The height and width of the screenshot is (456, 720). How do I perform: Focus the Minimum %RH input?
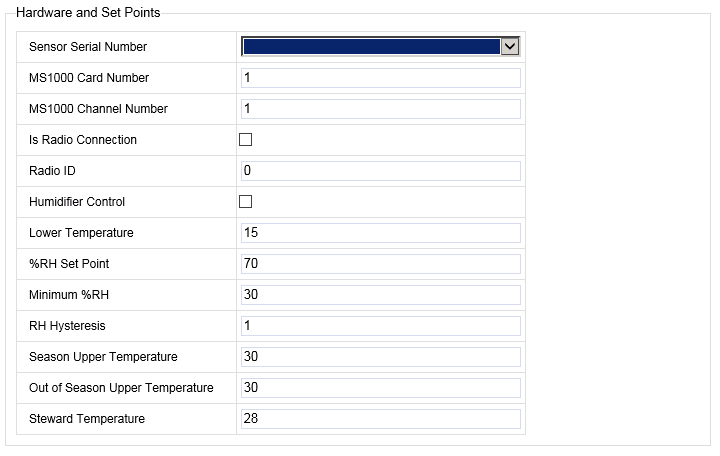[x=380, y=295]
